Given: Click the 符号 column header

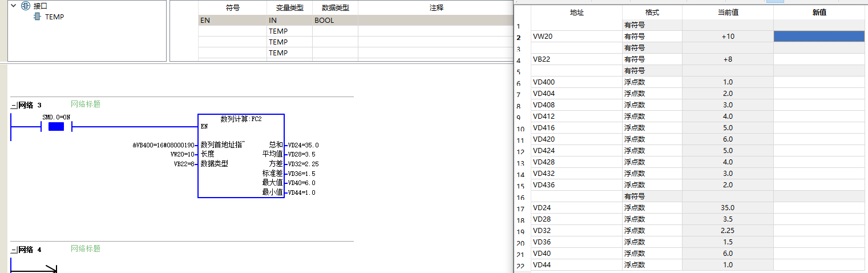Looking at the screenshot, I should [232, 8].
